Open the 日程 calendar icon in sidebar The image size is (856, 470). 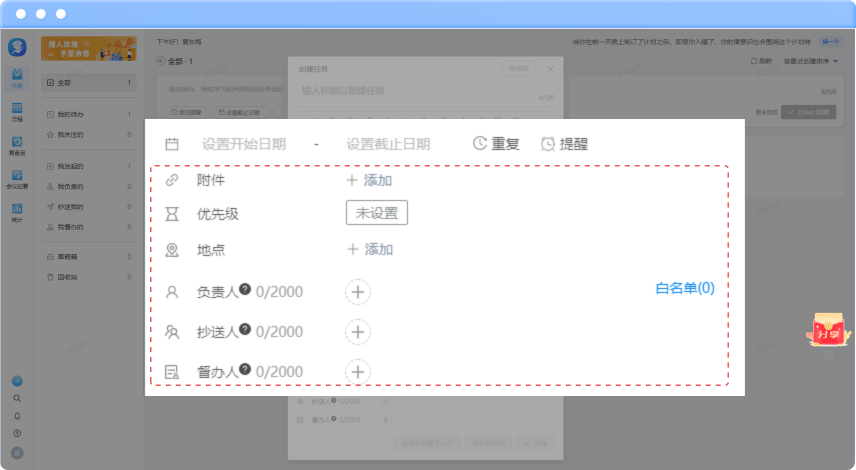(17, 111)
